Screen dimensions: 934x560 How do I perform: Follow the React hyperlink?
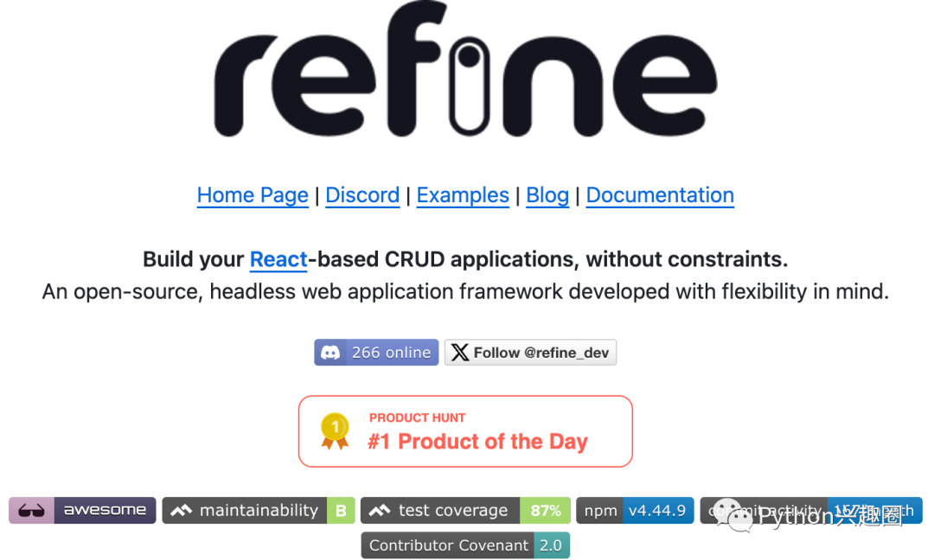pyautogui.click(x=278, y=259)
